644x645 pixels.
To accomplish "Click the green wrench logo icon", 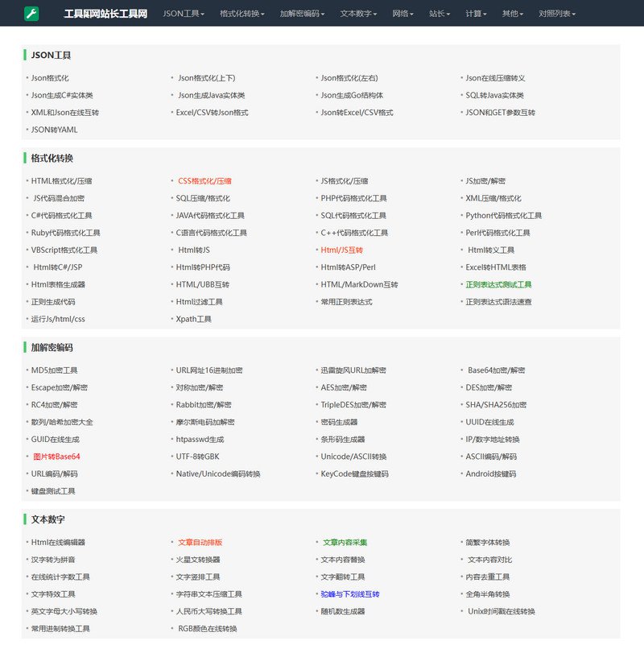I will [x=31, y=14].
